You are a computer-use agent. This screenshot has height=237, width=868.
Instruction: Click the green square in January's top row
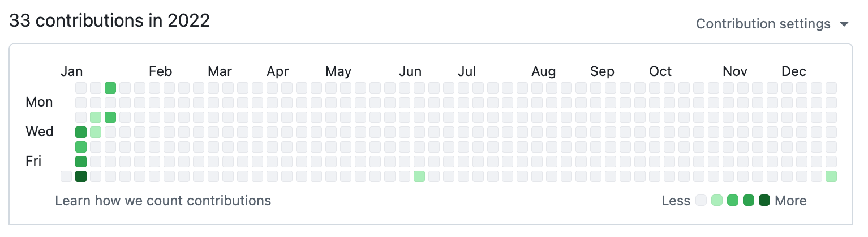[110, 88]
